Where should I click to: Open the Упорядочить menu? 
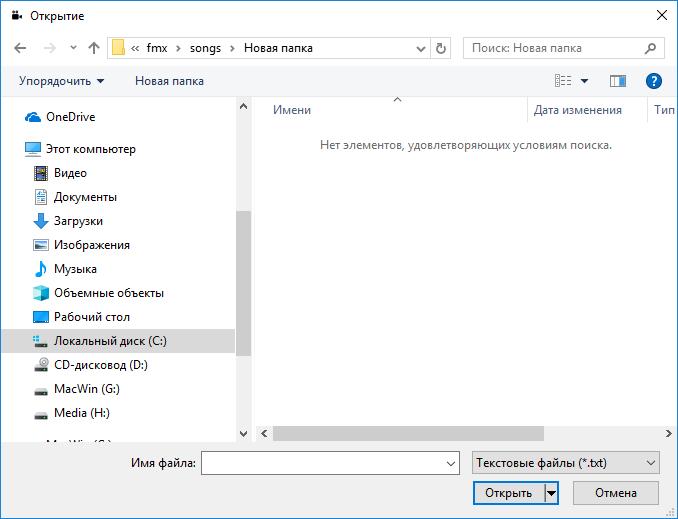click(x=61, y=81)
